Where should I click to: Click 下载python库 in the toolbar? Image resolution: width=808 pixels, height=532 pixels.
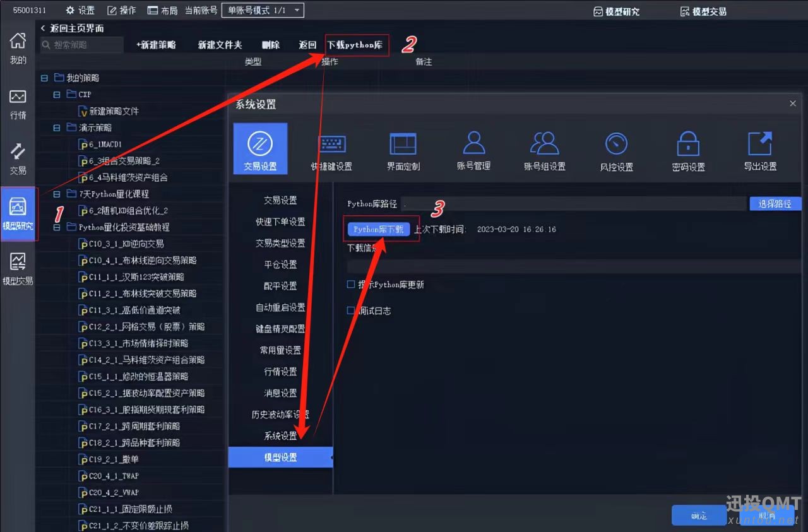coord(354,45)
